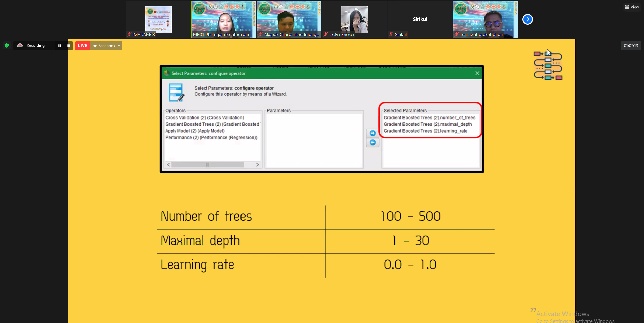Click the configure operator wizard icon

(x=177, y=92)
